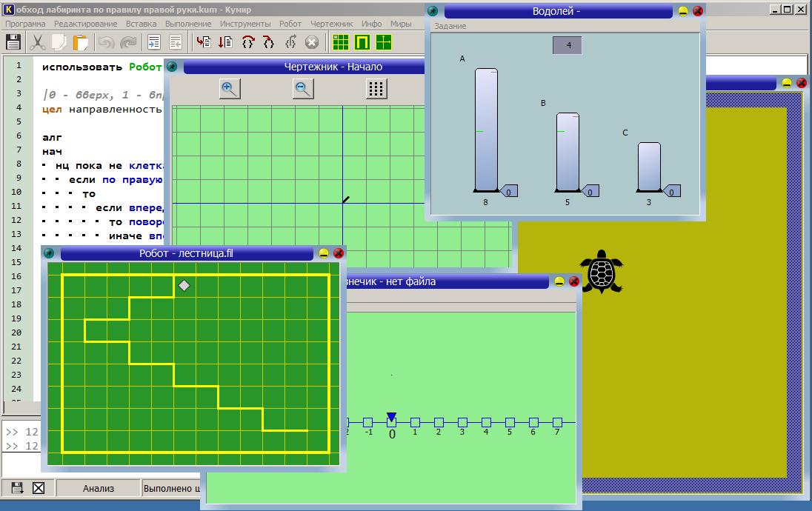Open the Чертежник menu in menu bar
Viewport: 812px width, 511px height.
(331, 24)
